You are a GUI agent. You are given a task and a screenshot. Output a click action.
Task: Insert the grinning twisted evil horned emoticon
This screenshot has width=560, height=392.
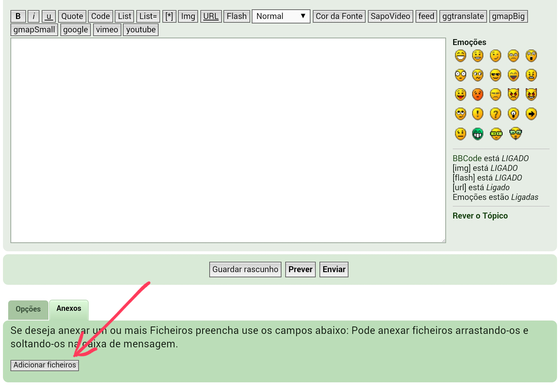coord(531,95)
